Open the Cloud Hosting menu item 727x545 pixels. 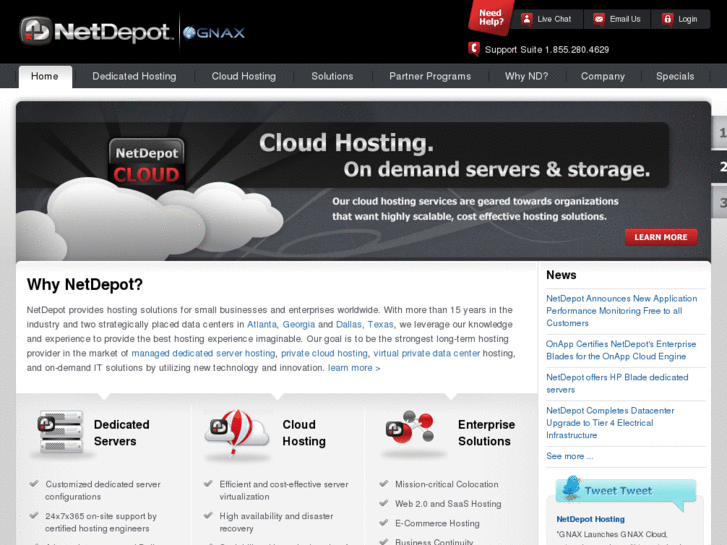[243, 77]
